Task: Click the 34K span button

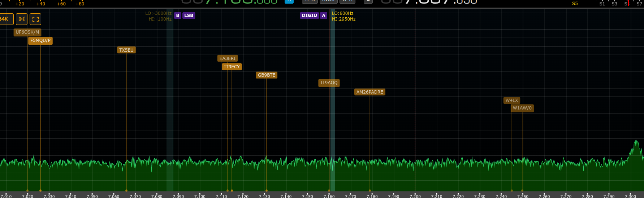Action: click(5, 19)
